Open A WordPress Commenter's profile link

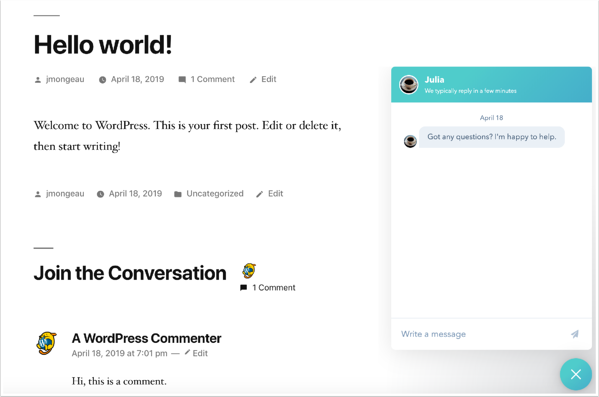tap(146, 339)
